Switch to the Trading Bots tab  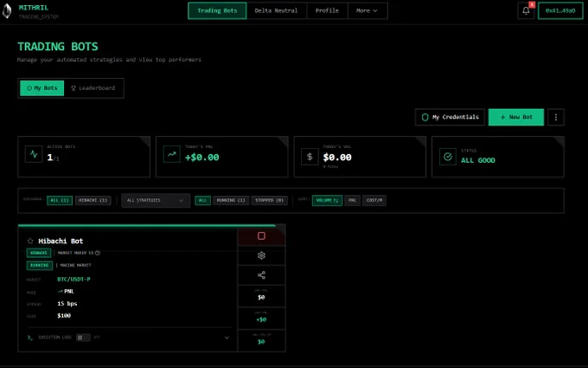coord(217,10)
